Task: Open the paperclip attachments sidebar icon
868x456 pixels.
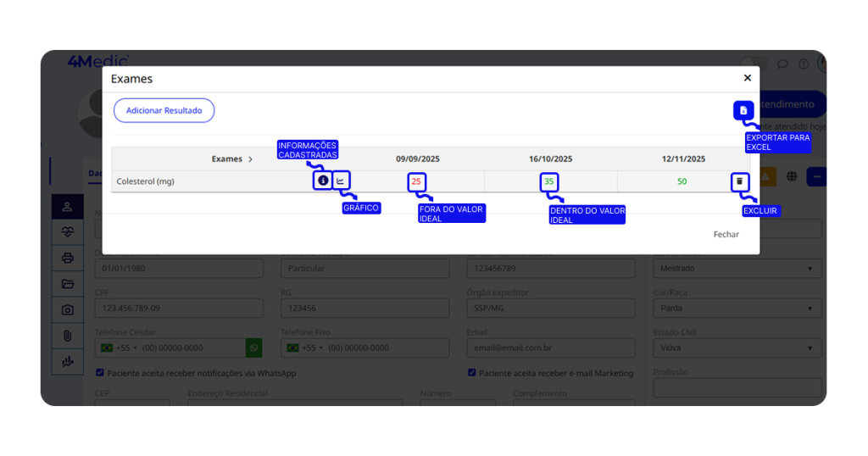Action: [68, 336]
